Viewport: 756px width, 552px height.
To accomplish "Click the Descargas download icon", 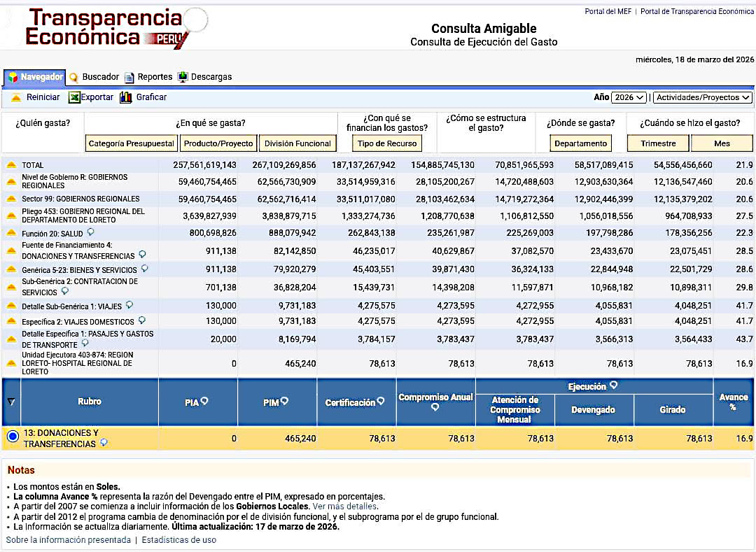I will coord(183,77).
